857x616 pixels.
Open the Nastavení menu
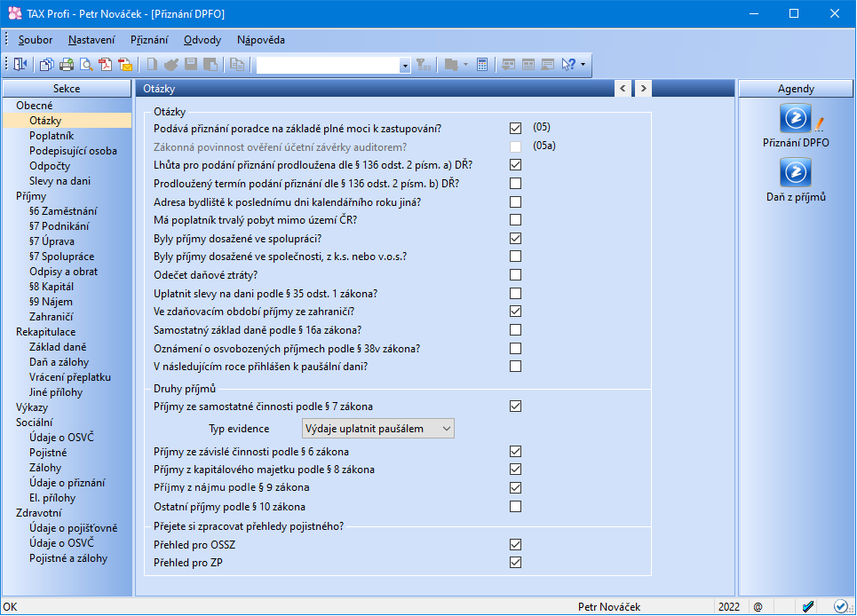tap(91, 40)
